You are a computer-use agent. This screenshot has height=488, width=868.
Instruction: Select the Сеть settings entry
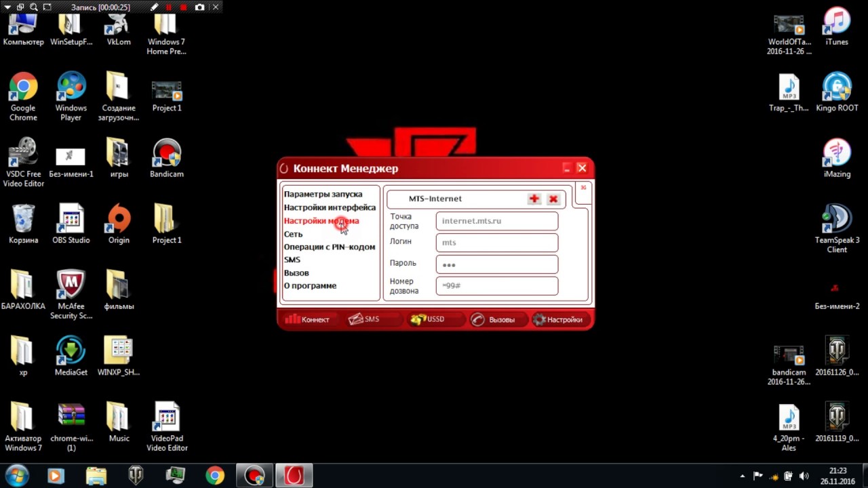(293, 235)
